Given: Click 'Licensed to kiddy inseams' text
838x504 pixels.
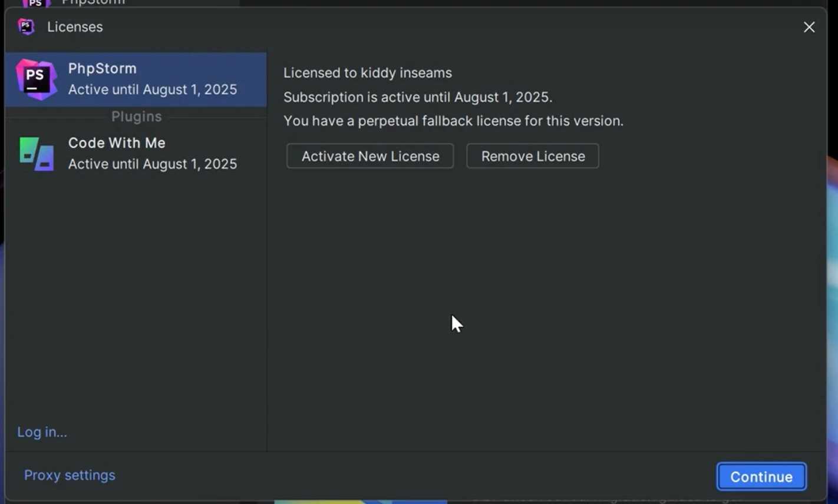Looking at the screenshot, I should 368,73.
